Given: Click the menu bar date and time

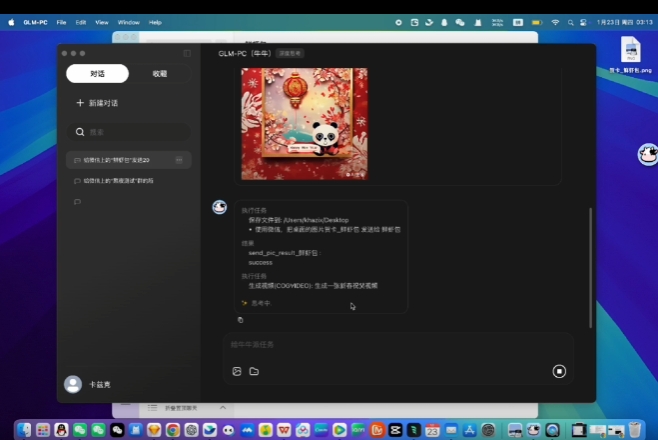Looking at the screenshot, I should click(624, 22).
